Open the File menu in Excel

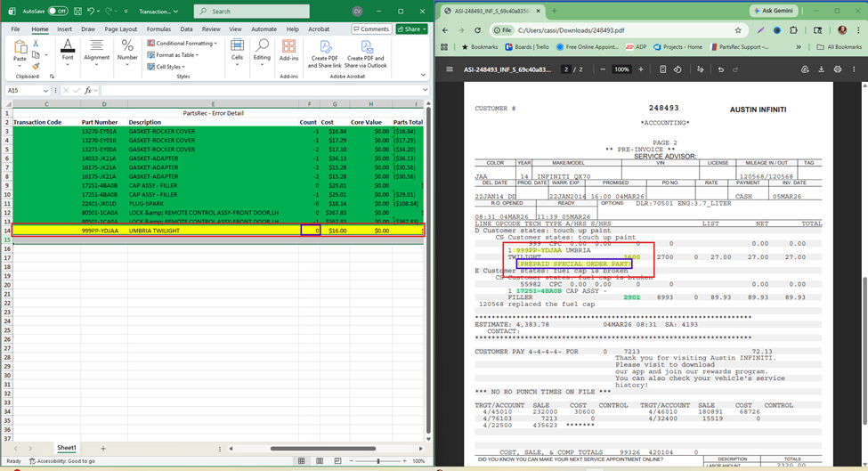click(x=15, y=28)
